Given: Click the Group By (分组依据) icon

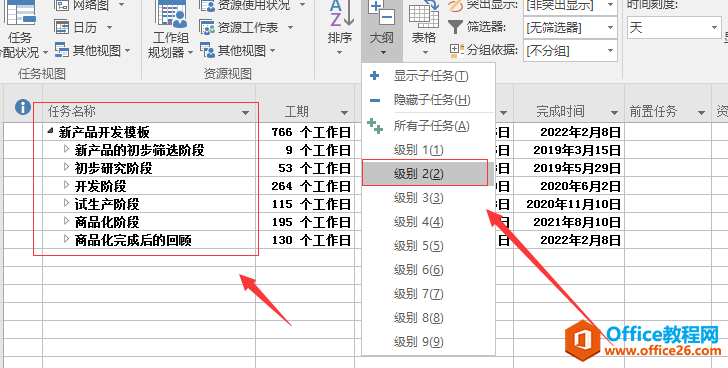Looking at the screenshot, I should pos(455,50).
